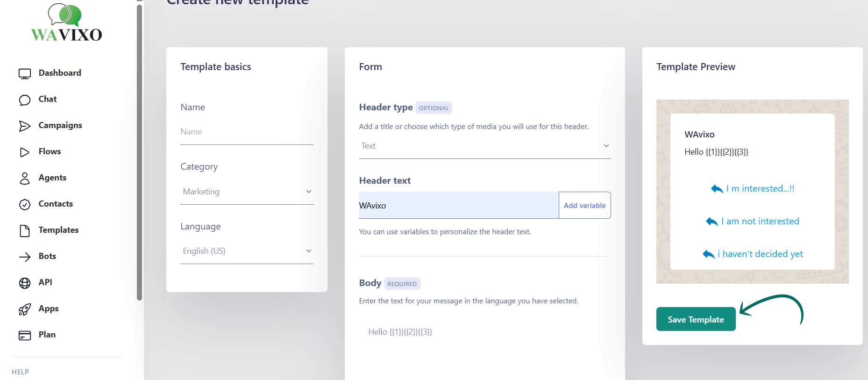This screenshot has width=868, height=380.
Task: Click the Flows play triangle icon
Action: tap(25, 152)
